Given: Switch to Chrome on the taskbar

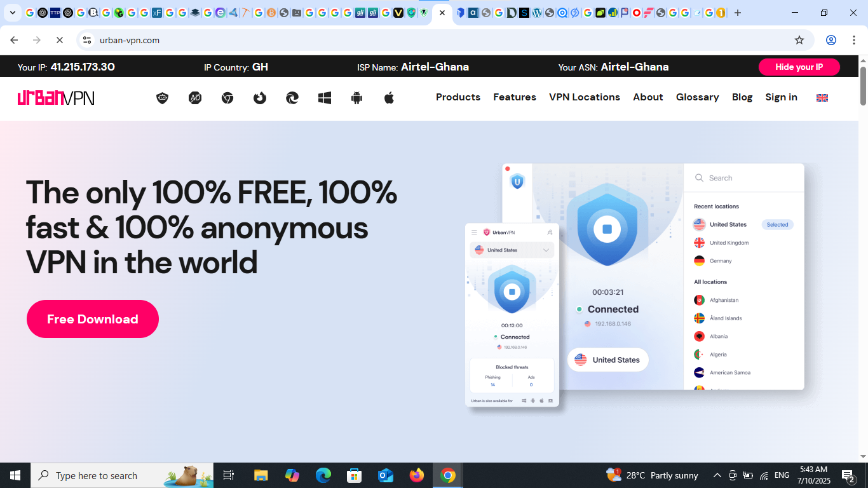Looking at the screenshot, I should pyautogui.click(x=448, y=475).
